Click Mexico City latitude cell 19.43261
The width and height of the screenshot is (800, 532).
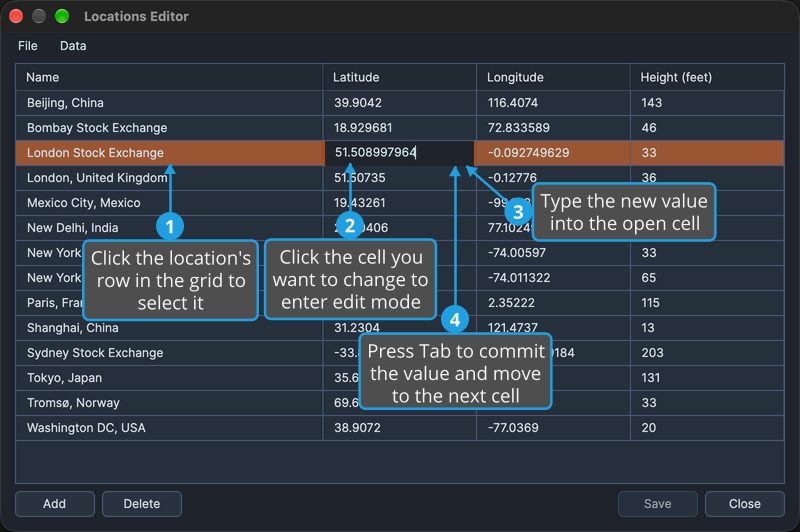(x=399, y=203)
